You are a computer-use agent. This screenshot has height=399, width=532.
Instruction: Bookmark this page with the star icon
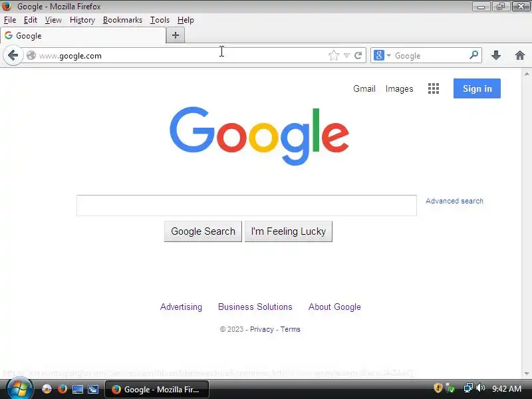tap(334, 55)
